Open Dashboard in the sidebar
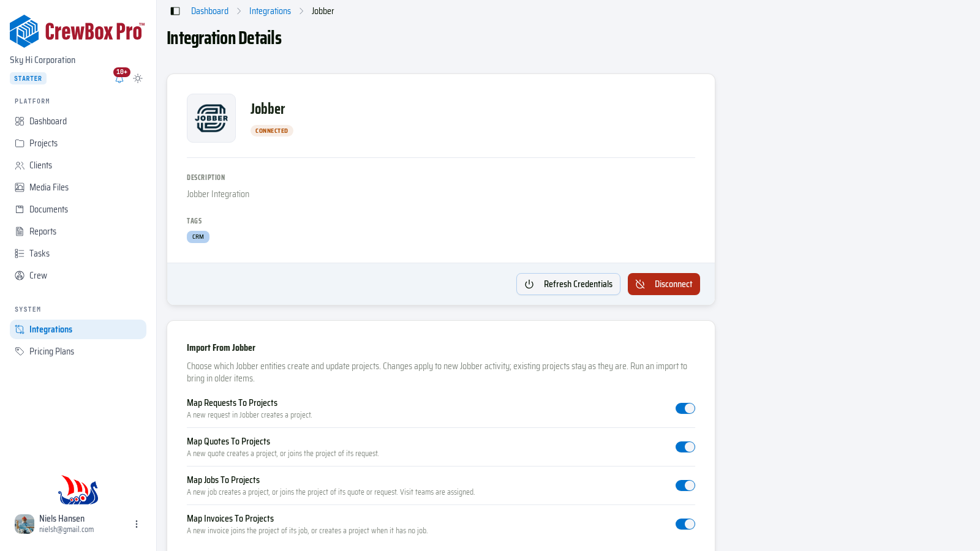The width and height of the screenshot is (980, 551). [78, 121]
